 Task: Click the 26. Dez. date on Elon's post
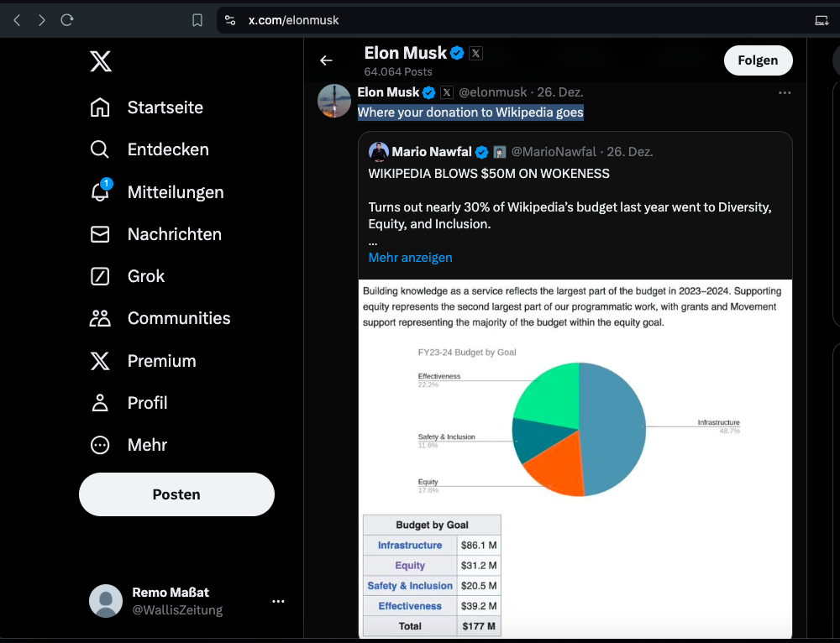pyautogui.click(x=559, y=92)
